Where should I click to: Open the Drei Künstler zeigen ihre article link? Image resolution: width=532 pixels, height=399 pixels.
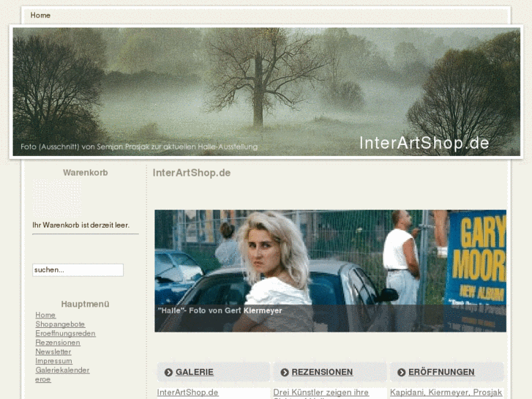point(321,392)
